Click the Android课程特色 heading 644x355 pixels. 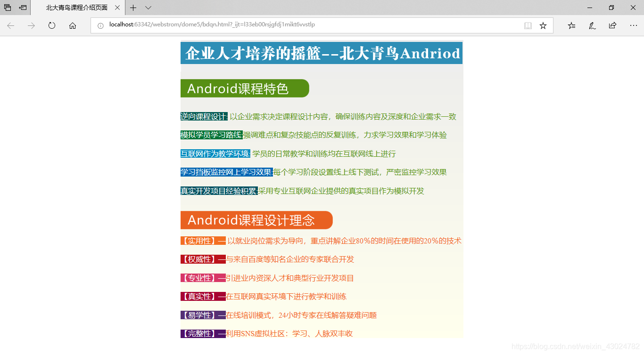pos(245,89)
